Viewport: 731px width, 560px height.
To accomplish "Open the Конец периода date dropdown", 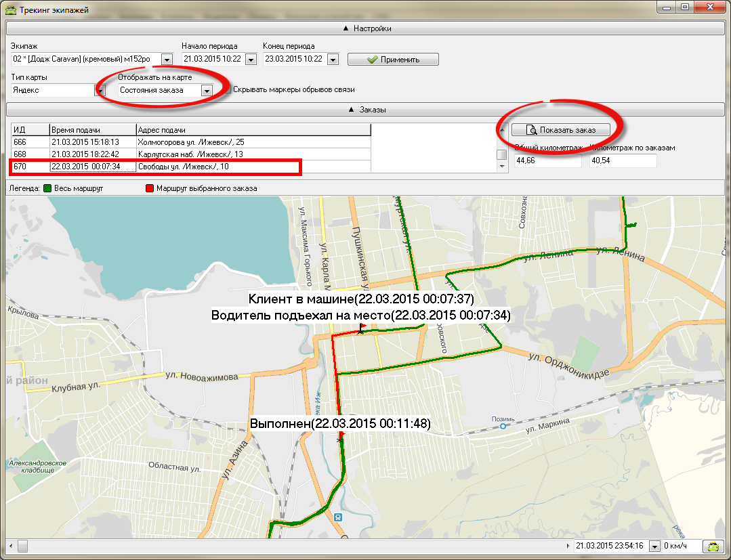I will point(333,60).
